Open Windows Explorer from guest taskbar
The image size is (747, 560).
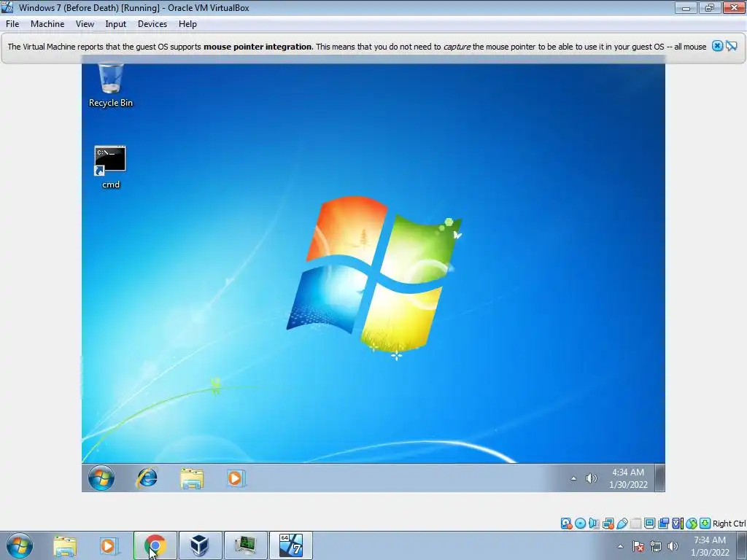point(192,478)
